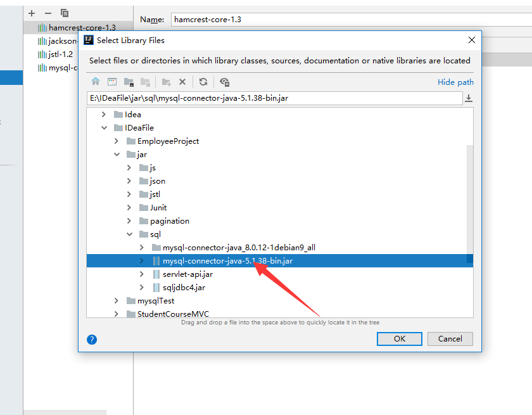The image size is (532, 415).
Task: Click library icon beside hamcrest-core-1.3 in list
Action: [x=42, y=28]
